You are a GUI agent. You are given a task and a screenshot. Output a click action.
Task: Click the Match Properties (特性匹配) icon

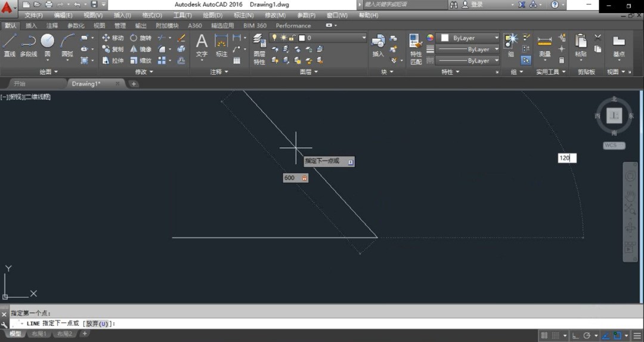tap(416, 50)
